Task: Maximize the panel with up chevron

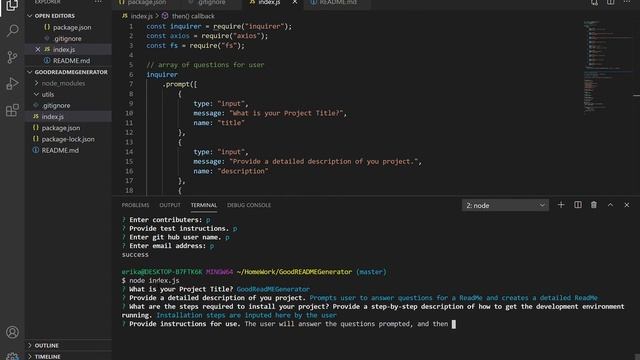Action: click(610, 205)
